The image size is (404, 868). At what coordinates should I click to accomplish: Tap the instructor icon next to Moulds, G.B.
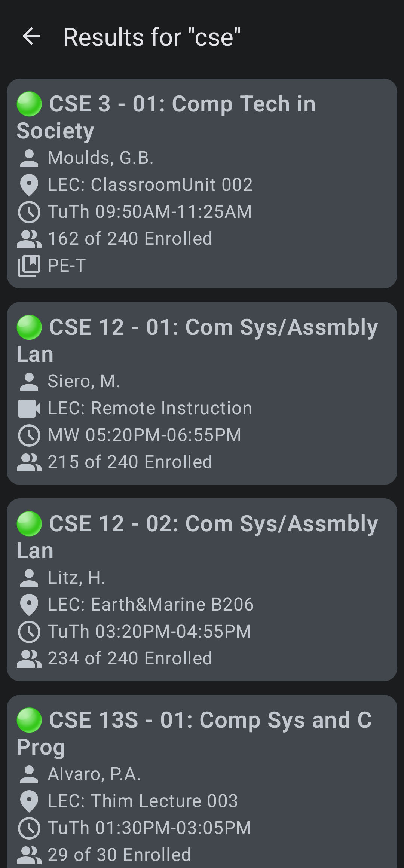tap(30, 158)
